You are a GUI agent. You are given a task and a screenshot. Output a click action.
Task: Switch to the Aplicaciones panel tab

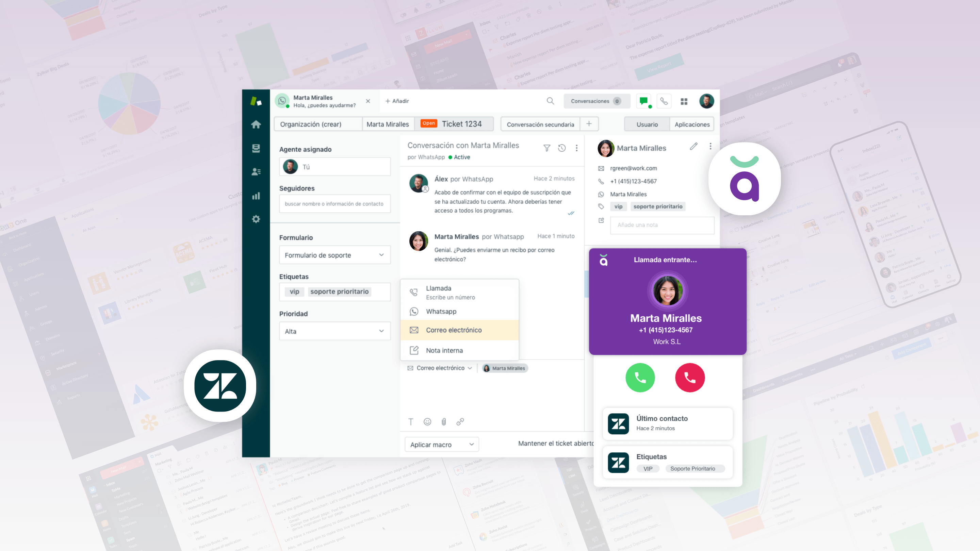coord(692,124)
